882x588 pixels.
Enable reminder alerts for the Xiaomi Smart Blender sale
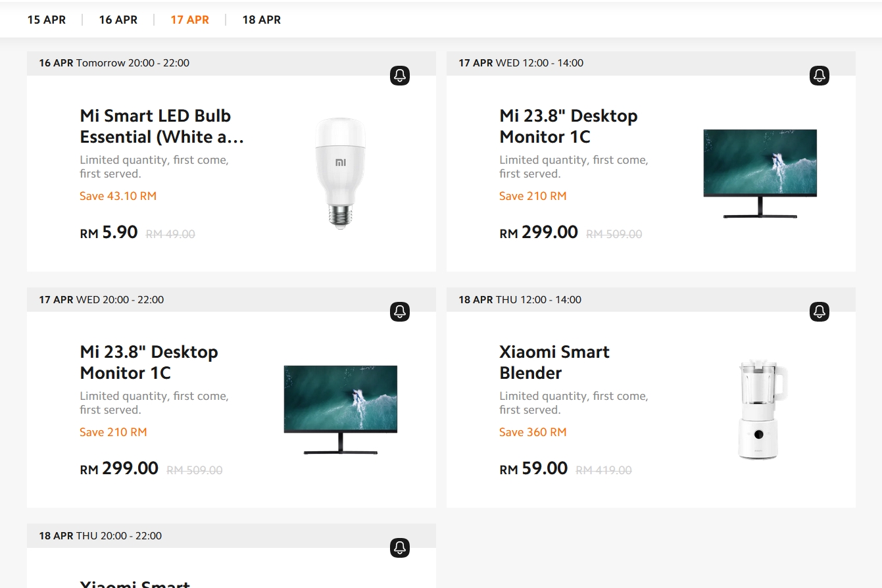818,312
